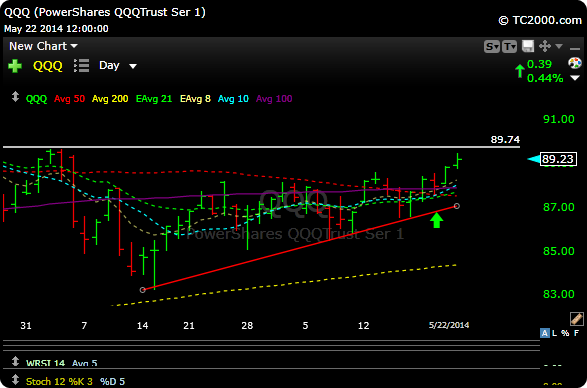Image resolution: width=587 pixels, height=388 pixels.
Task: Click the 91.00 price axis label
Action: point(559,119)
